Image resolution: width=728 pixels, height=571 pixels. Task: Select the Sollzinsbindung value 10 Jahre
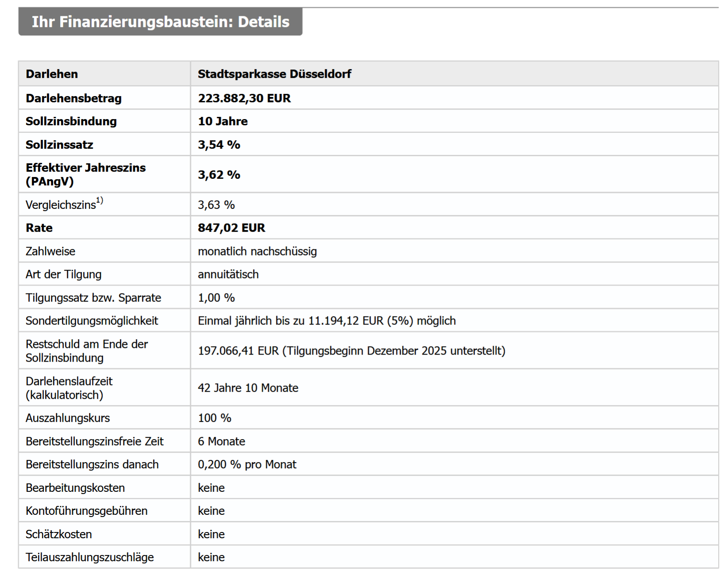pyautogui.click(x=222, y=121)
